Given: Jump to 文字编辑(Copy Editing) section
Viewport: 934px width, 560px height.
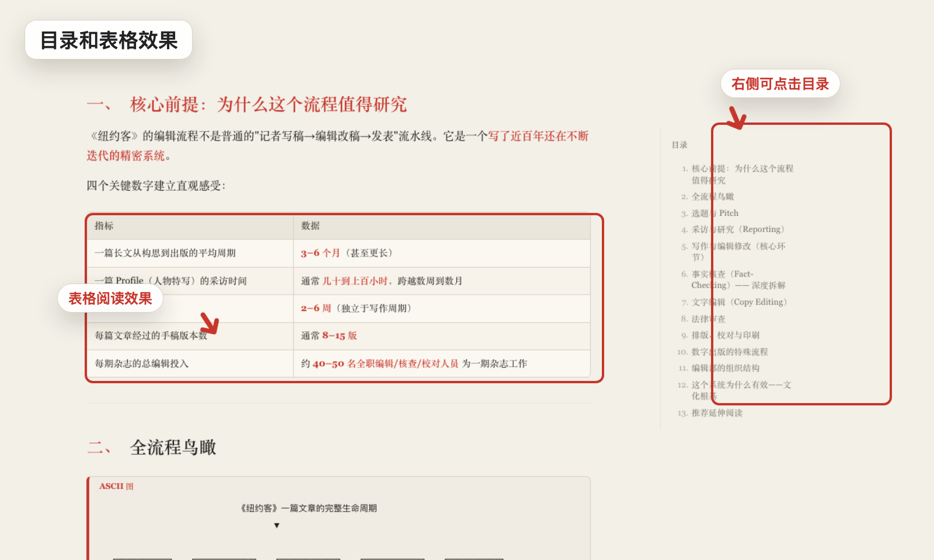Looking at the screenshot, I should click(x=741, y=302).
